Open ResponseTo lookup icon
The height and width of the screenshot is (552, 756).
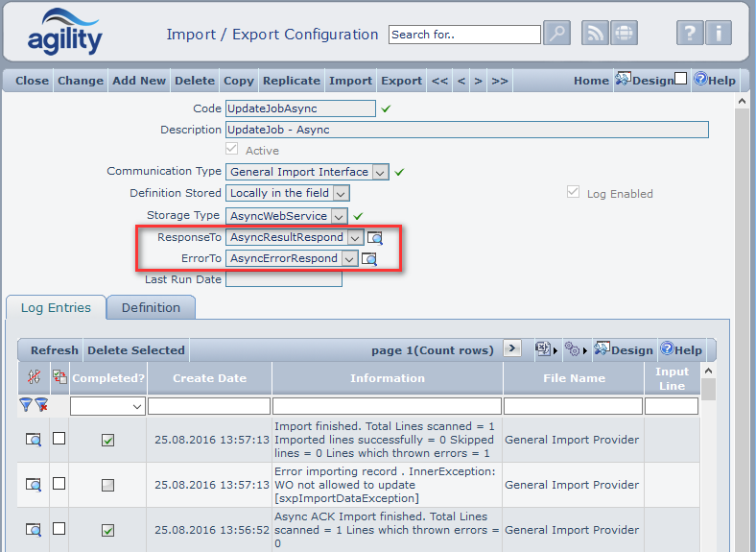point(375,237)
